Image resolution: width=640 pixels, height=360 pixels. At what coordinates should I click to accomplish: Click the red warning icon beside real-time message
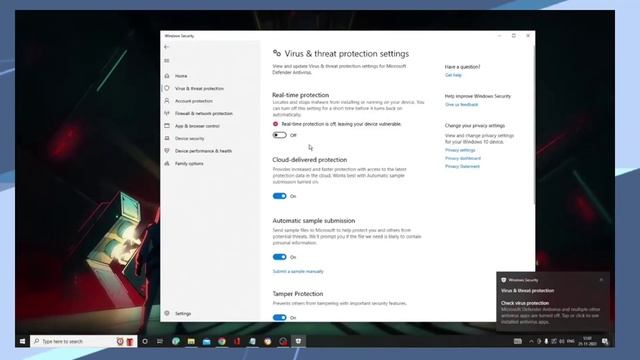click(276, 124)
